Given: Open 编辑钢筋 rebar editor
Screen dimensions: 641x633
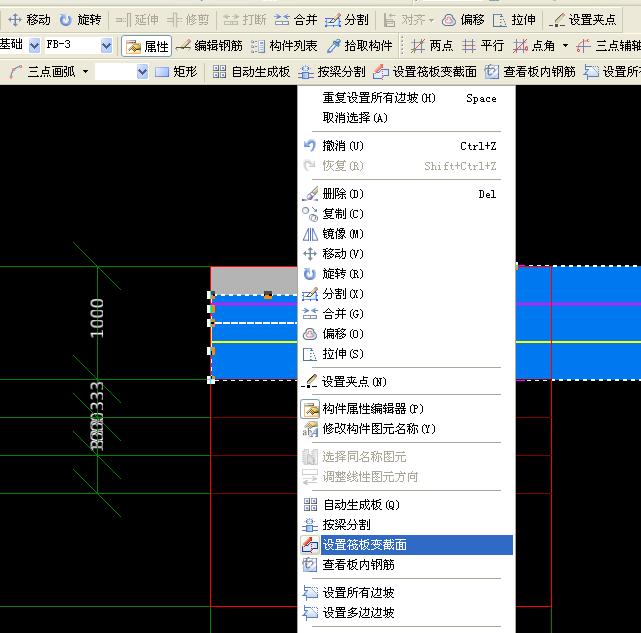Looking at the screenshot, I should click(209, 46).
